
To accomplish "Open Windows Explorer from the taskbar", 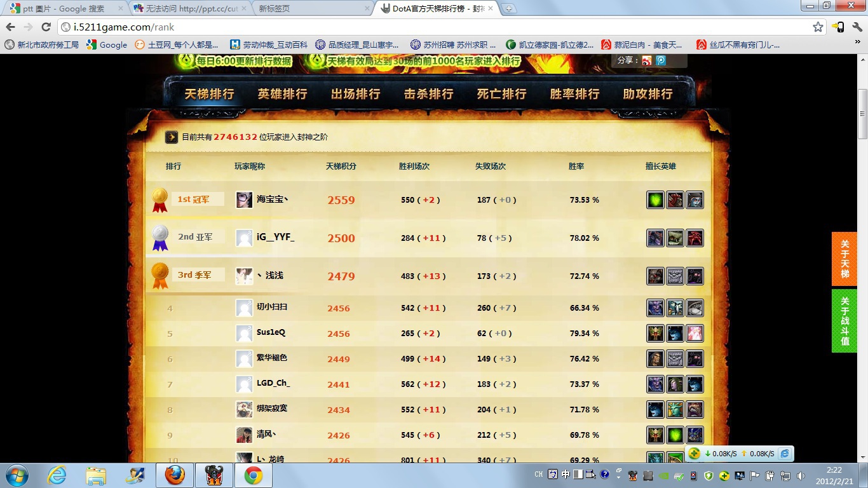I will (96, 475).
